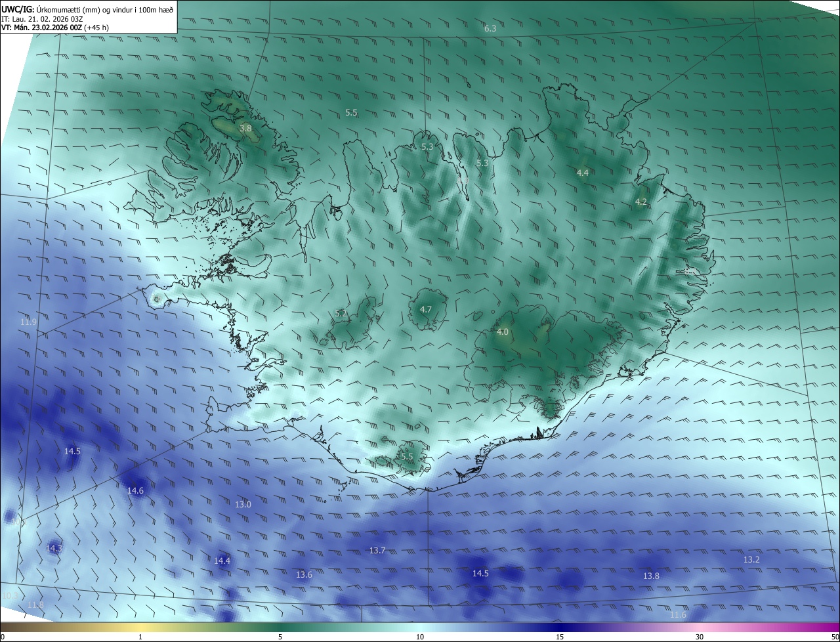The image size is (840, 642).
Task: Click the 'UWC/IG: Úrkomumætti (mm)' title line
Action: 87,9
